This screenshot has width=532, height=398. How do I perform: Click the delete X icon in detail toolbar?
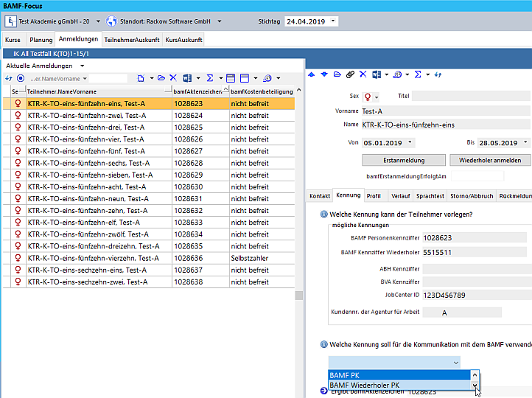[x=363, y=74]
